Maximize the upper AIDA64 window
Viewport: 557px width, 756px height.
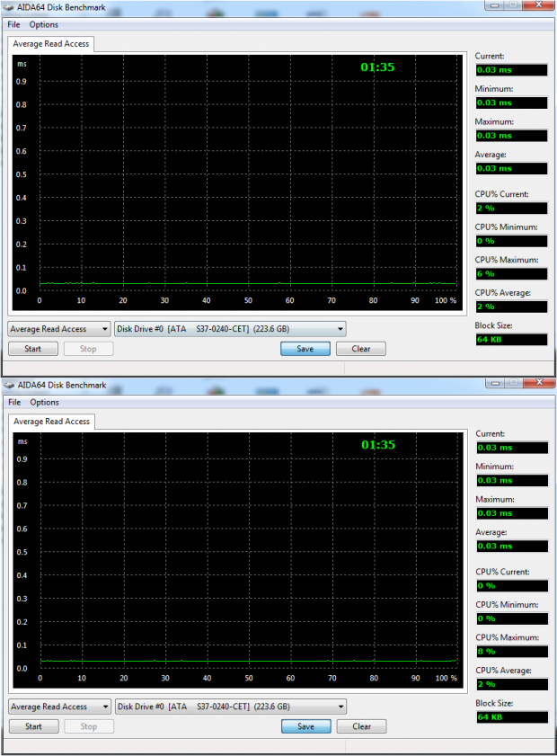(x=514, y=4)
